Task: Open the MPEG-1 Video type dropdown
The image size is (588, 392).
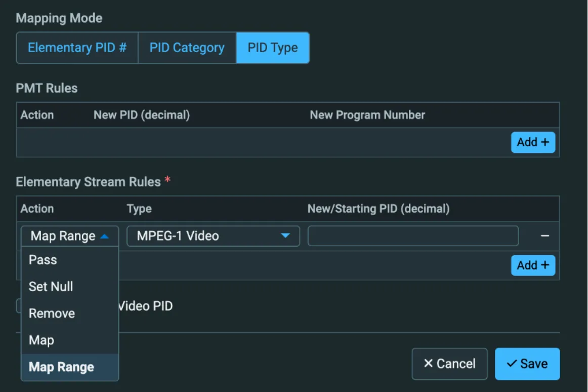Action: (x=213, y=236)
